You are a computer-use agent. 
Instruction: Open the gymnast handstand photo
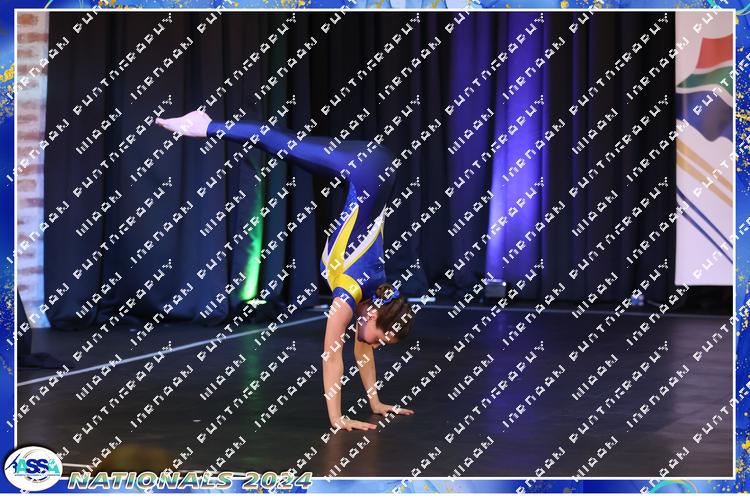pos(375,244)
